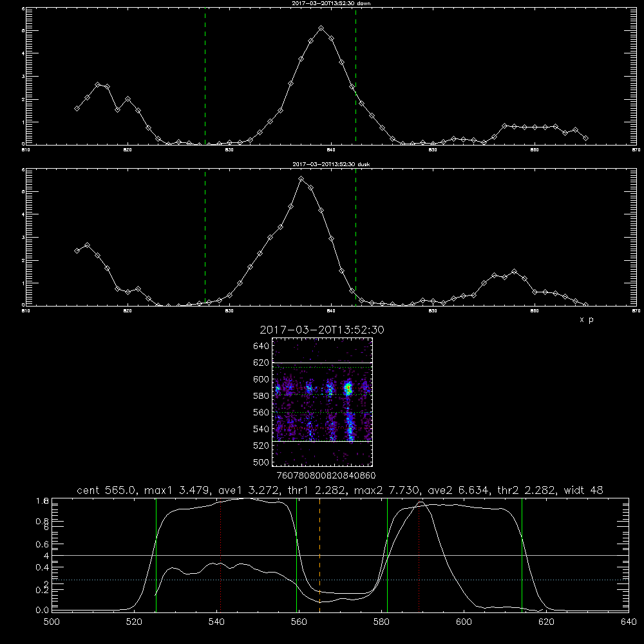Click the "580" y-axis label beside the spectrogram
The height and width of the screenshot is (644, 644).
261,395
